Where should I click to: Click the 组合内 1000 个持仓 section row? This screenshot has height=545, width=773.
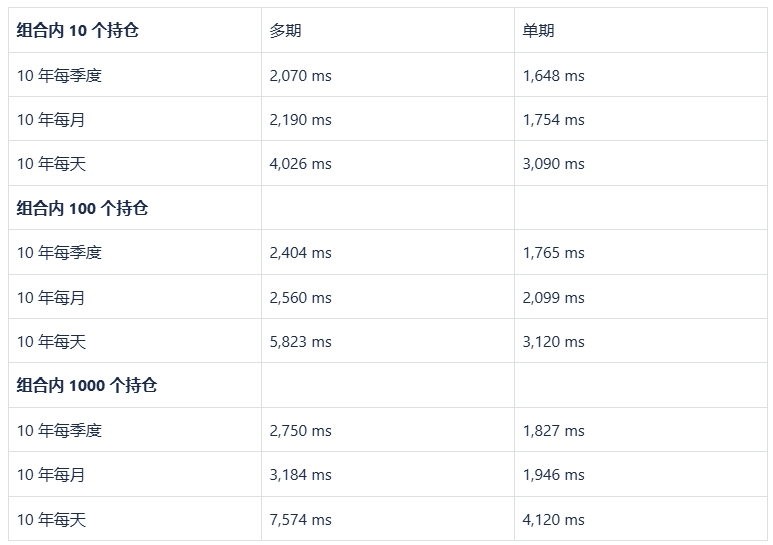388,385
